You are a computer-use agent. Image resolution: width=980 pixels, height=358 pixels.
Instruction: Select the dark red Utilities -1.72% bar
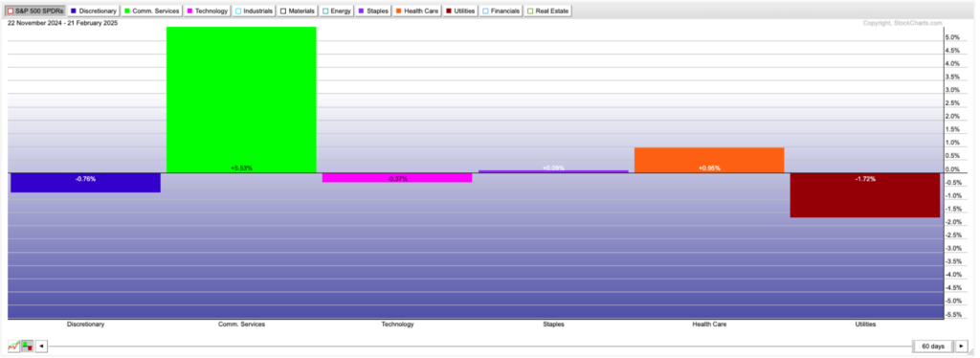(865, 195)
